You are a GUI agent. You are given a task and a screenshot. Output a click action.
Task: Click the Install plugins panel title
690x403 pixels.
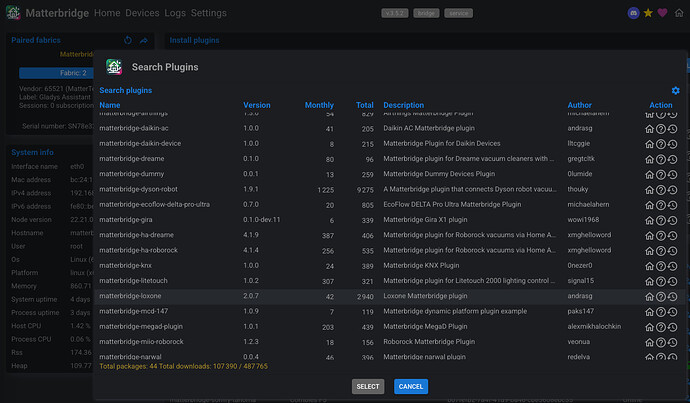point(194,40)
